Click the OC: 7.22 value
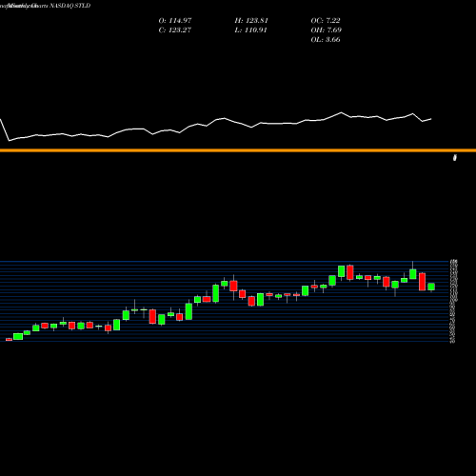Viewport: 476px width, 476px height. click(x=326, y=21)
